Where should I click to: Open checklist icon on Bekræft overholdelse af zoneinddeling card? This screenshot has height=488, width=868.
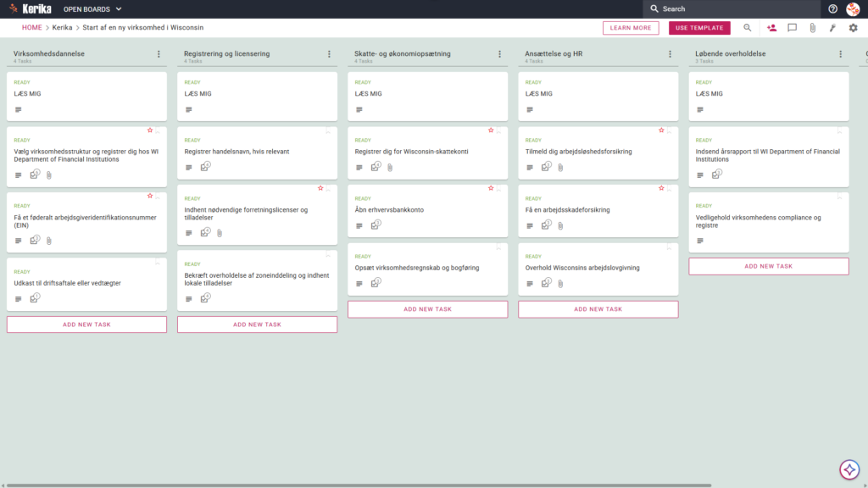tap(205, 298)
